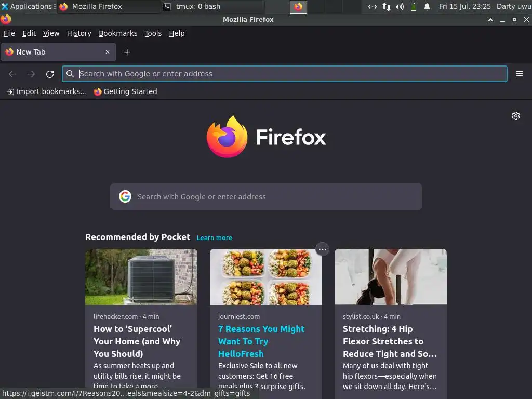Go back with the left arrow button

point(12,74)
